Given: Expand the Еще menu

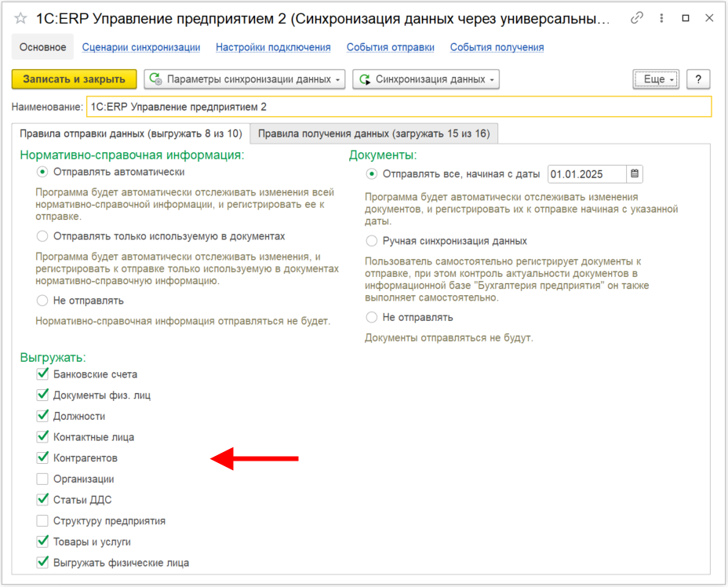Looking at the screenshot, I should (x=656, y=79).
